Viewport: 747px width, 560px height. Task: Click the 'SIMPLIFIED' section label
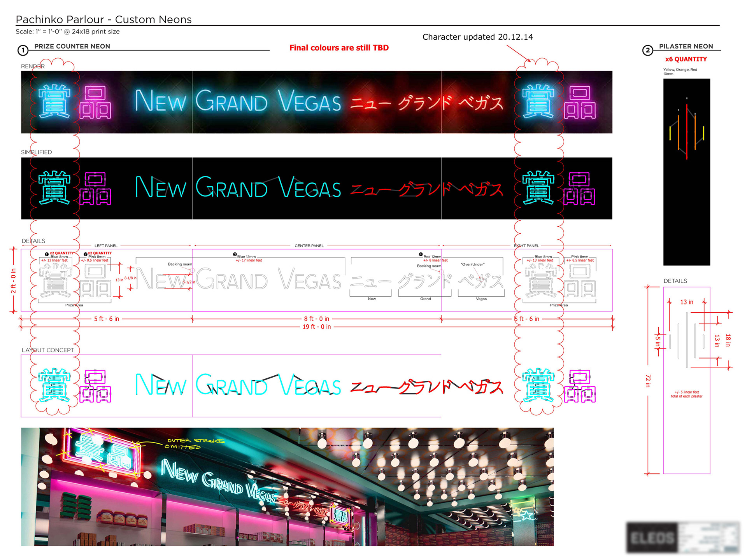tap(36, 152)
